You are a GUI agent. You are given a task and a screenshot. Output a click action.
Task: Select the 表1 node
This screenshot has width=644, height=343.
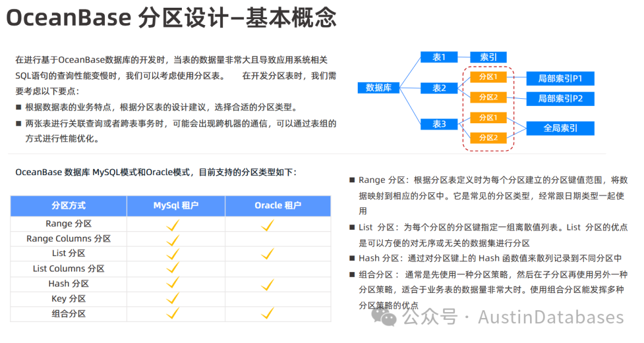pos(439,57)
